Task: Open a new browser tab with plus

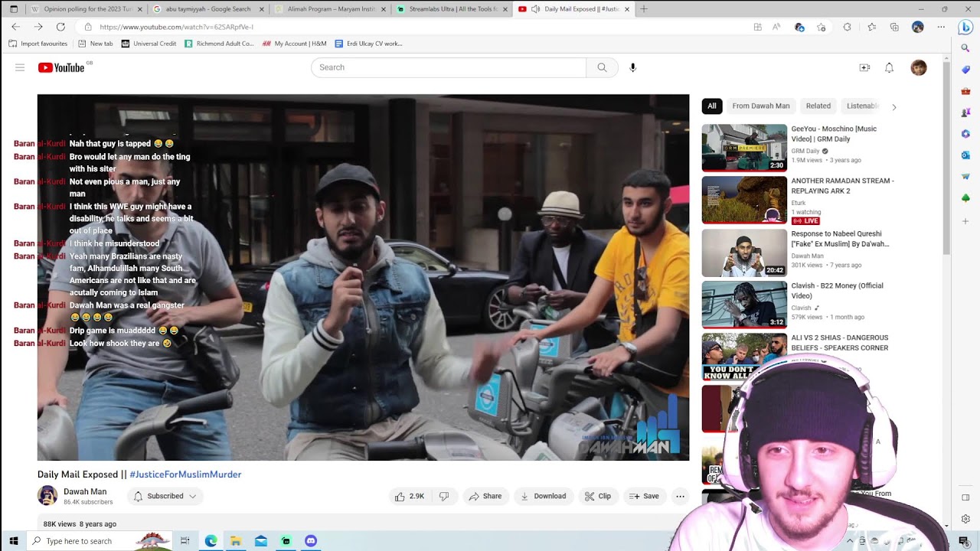Action: pyautogui.click(x=643, y=9)
